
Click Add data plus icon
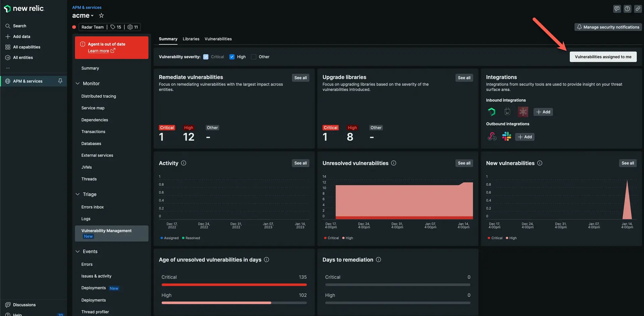point(8,36)
